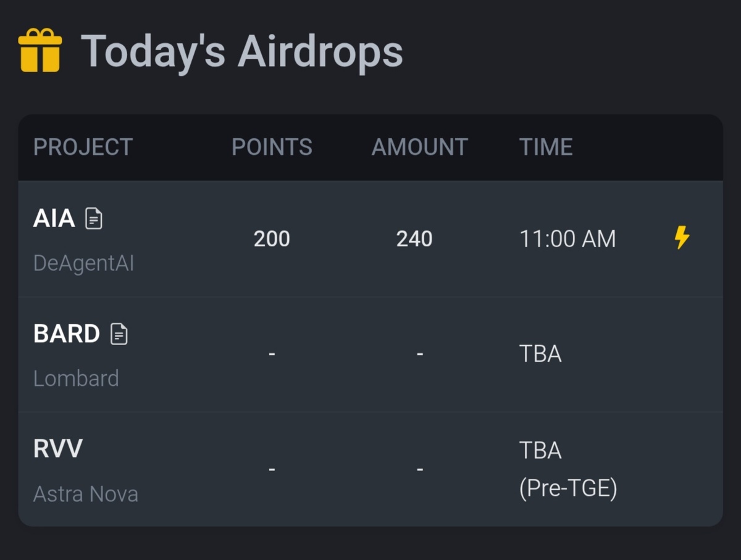This screenshot has height=560, width=741.
Task: Select the BARD project ticker
Action: click(67, 334)
